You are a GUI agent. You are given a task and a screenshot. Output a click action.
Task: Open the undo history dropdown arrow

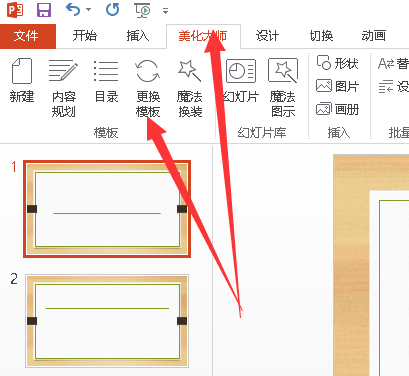click(88, 10)
